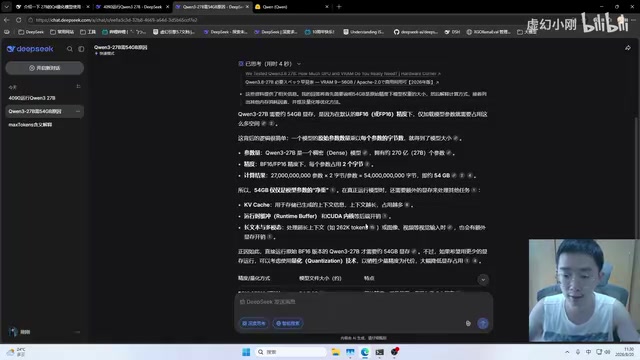Open the recording app icon with red dot
Screen dimensions: 640x360
(394, 351)
